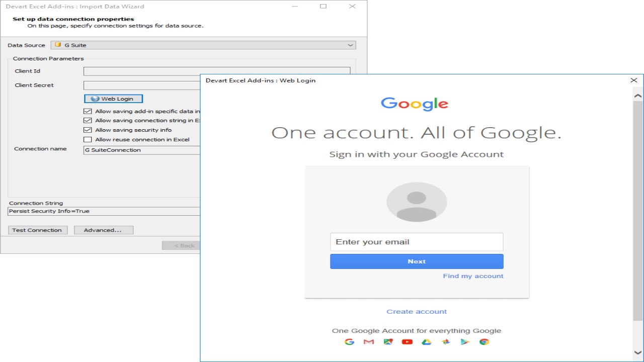Screen dimensions: 644x362
Task: Toggle Allow saving security info checkbox
Action: click(88, 130)
